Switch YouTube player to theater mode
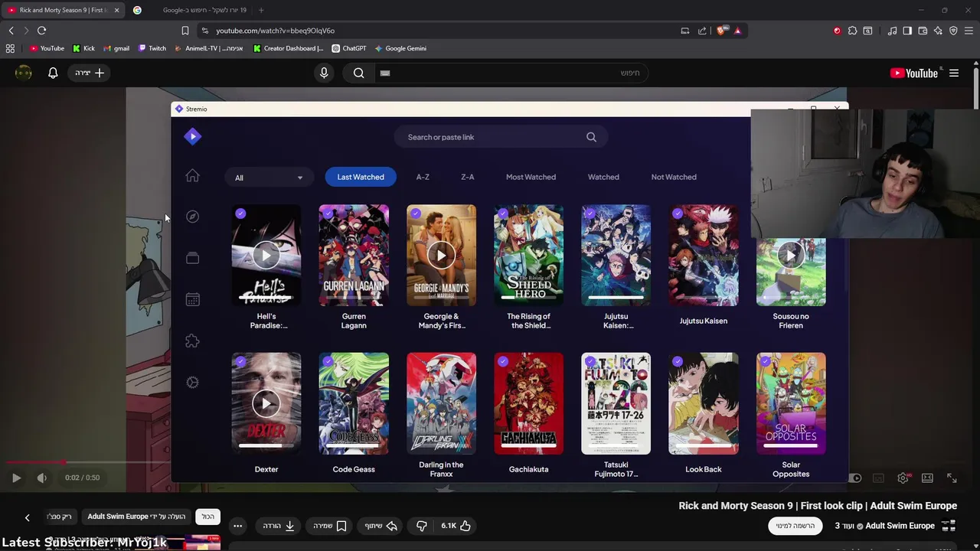The width and height of the screenshot is (980, 551). 927,478
